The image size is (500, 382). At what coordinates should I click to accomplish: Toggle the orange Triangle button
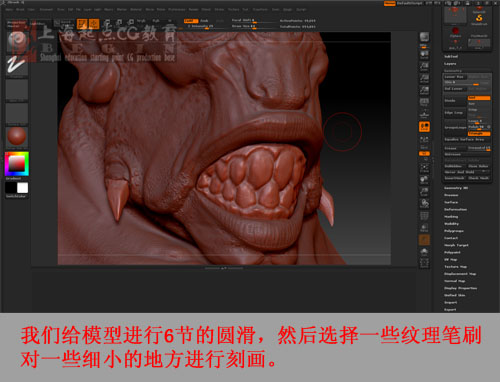(479, 134)
